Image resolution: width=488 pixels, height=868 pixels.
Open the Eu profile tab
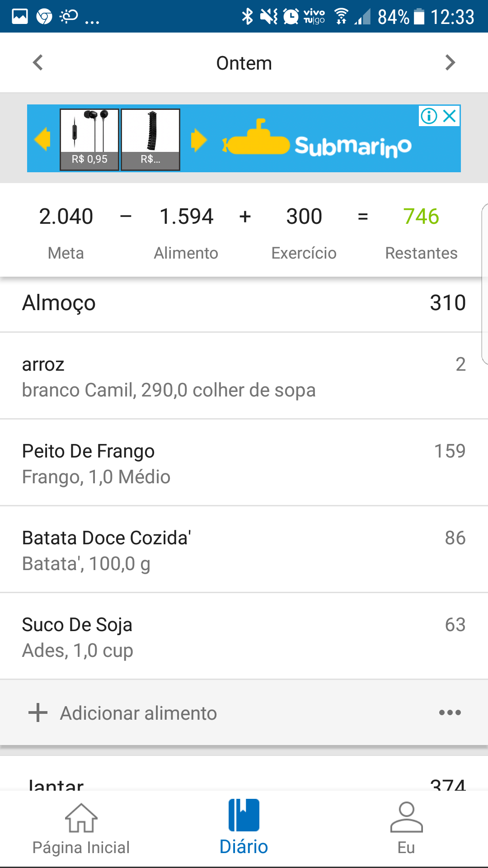(406, 829)
